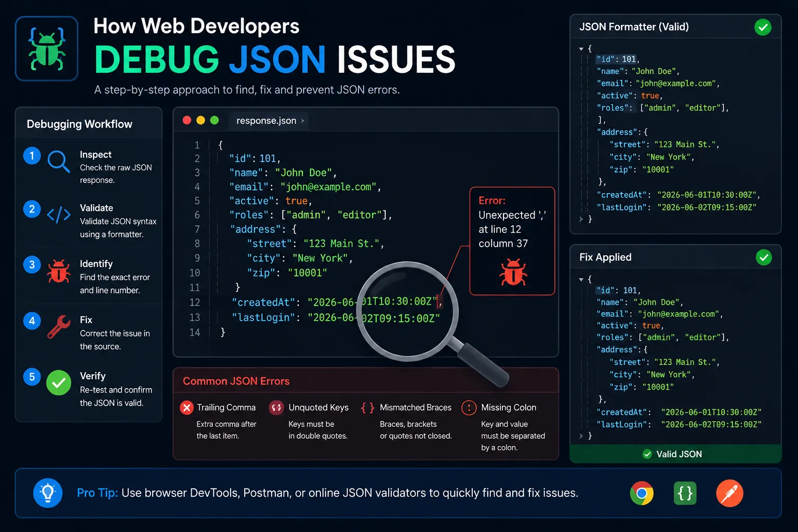This screenshot has height=532, width=798.
Task: Click the "email" key in the response.json editor
Action: tap(249, 187)
